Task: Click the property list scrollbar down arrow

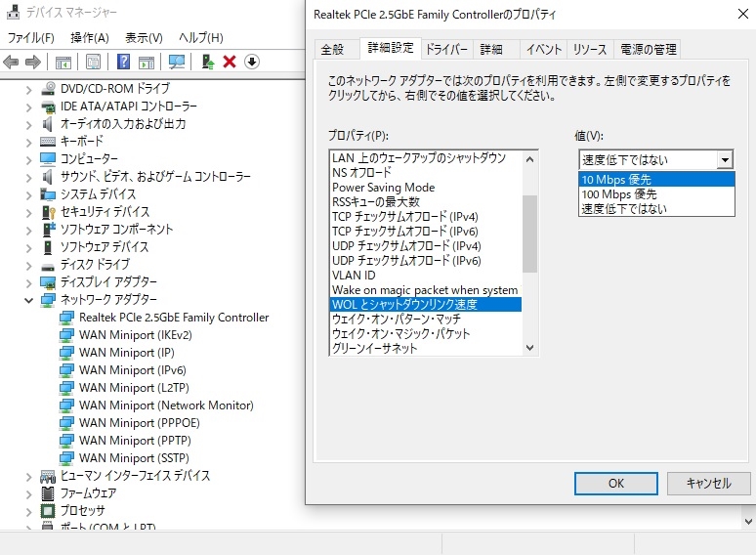Action: click(x=529, y=348)
